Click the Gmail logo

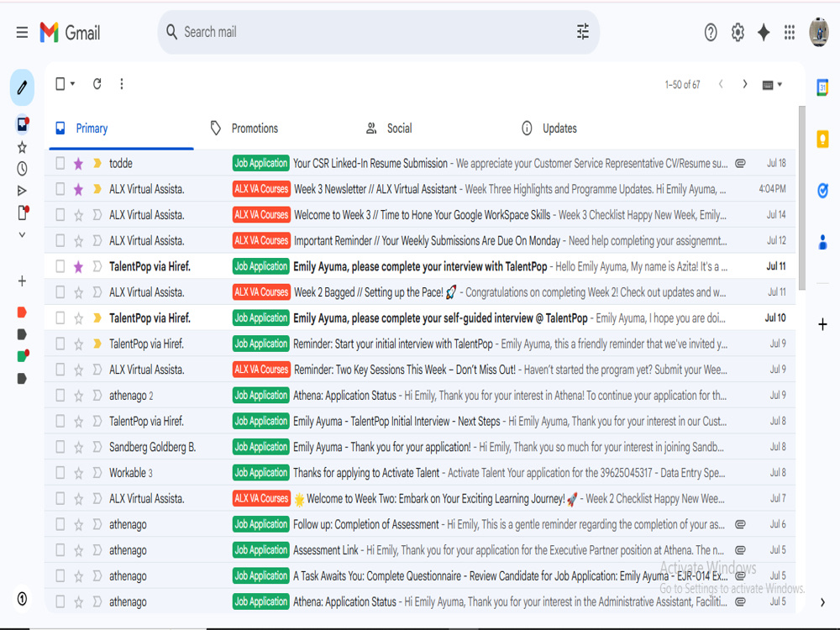click(71, 33)
